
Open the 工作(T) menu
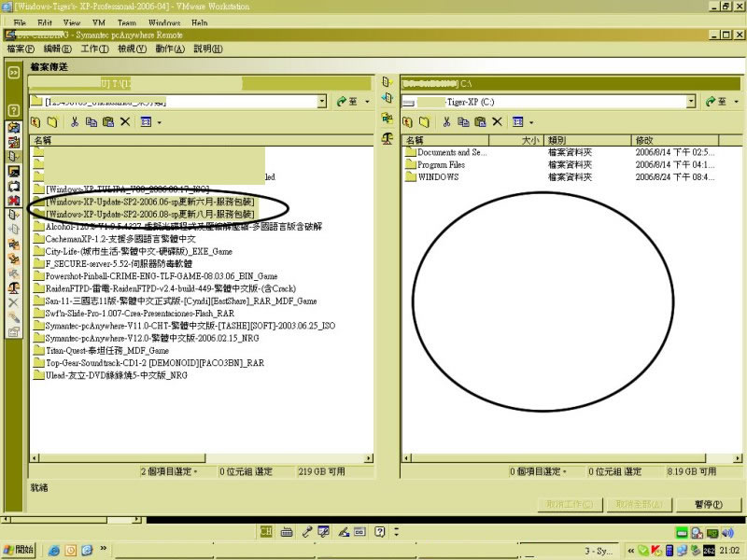pos(94,49)
